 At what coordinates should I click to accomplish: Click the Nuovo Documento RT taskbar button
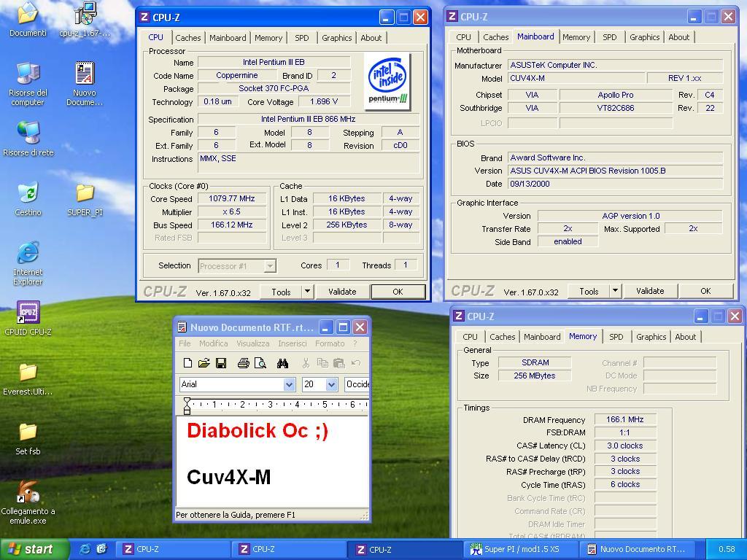[637, 549]
